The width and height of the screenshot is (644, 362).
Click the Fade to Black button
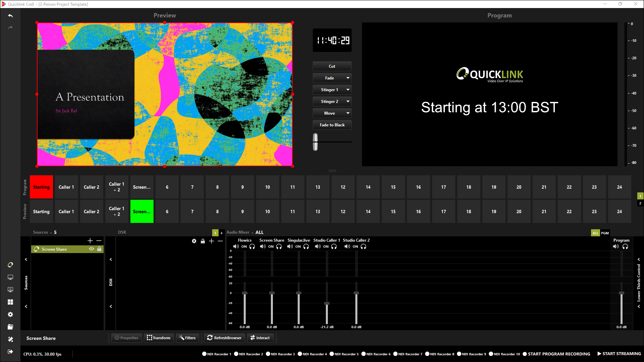332,125
